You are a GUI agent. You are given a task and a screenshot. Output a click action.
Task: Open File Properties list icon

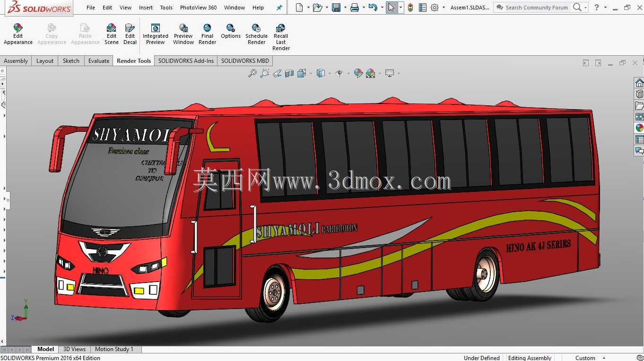tap(423, 8)
